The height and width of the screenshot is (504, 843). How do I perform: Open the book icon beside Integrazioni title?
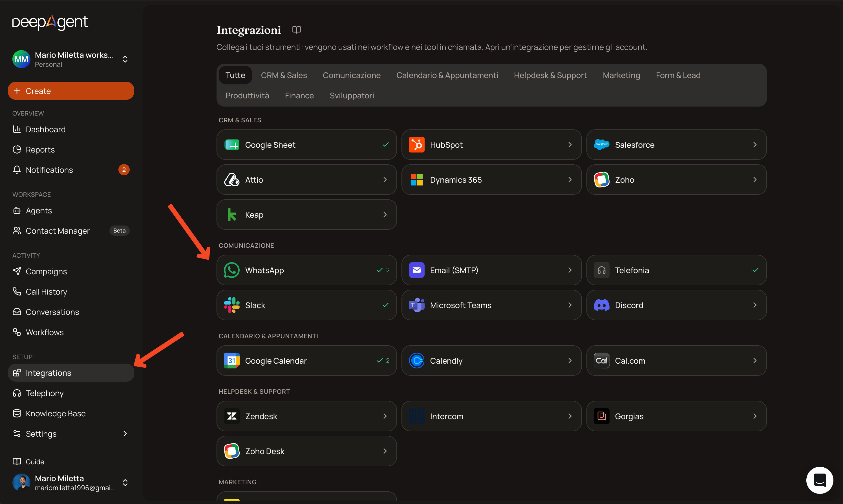[296, 30]
